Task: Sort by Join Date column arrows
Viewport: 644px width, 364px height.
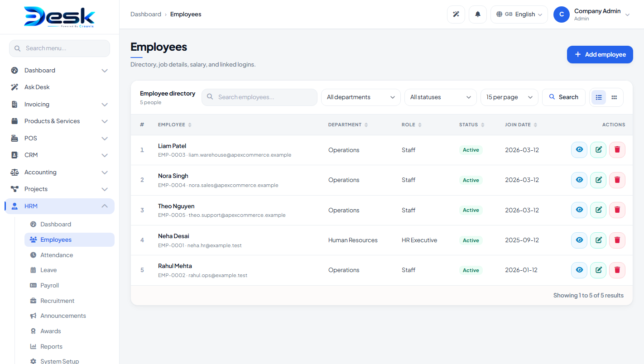Action: pyautogui.click(x=535, y=125)
